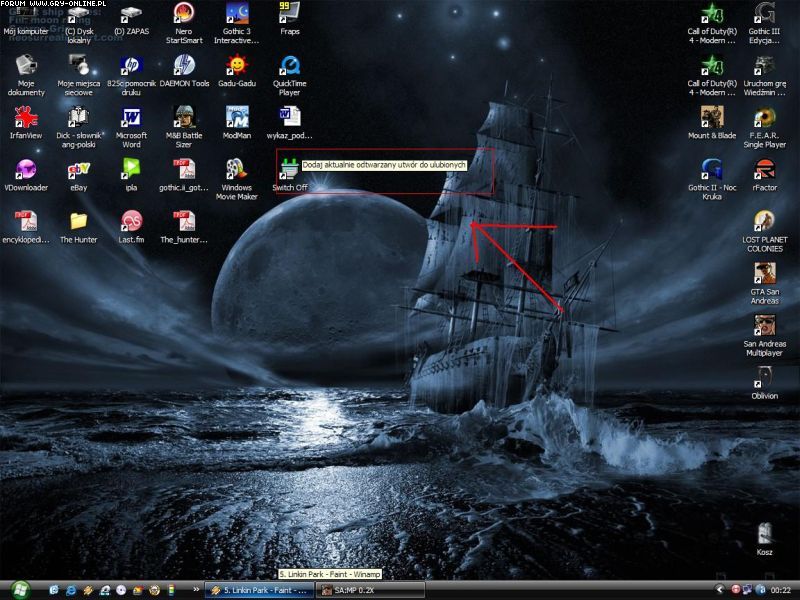This screenshot has height=600, width=800.
Task: Open the Gadu-Gadu messenger icon
Action: click(237, 66)
